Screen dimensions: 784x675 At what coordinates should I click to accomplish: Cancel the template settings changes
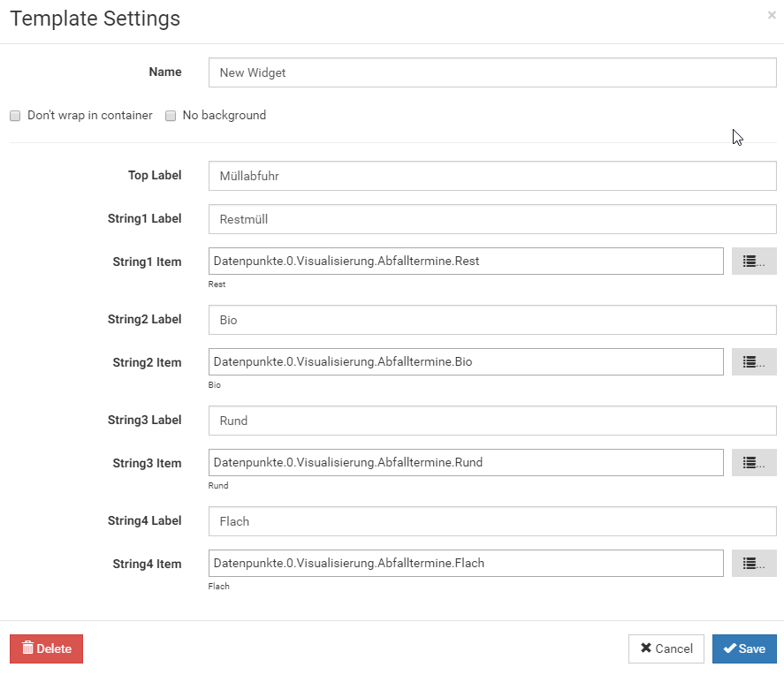666,648
